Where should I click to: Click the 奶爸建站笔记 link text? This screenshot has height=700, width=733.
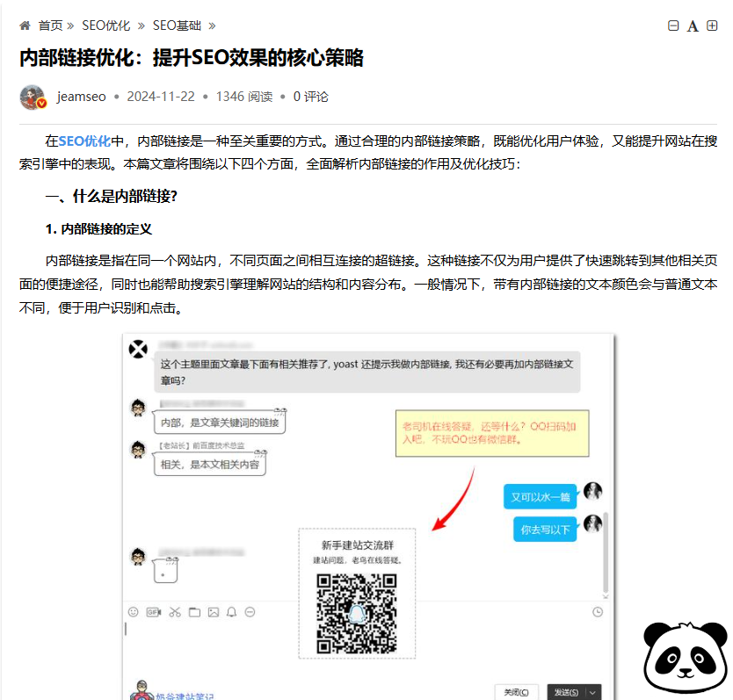pyautogui.click(x=185, y=696)
